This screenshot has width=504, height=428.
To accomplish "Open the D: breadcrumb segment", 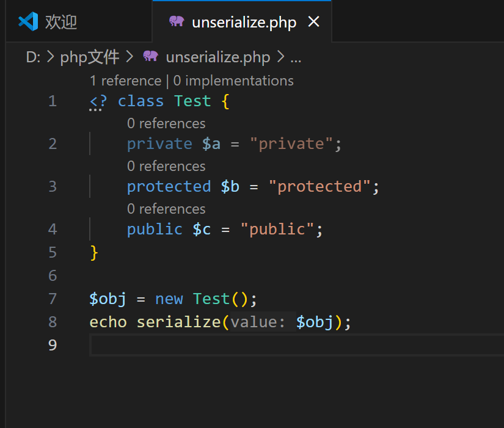I will 33,57.
